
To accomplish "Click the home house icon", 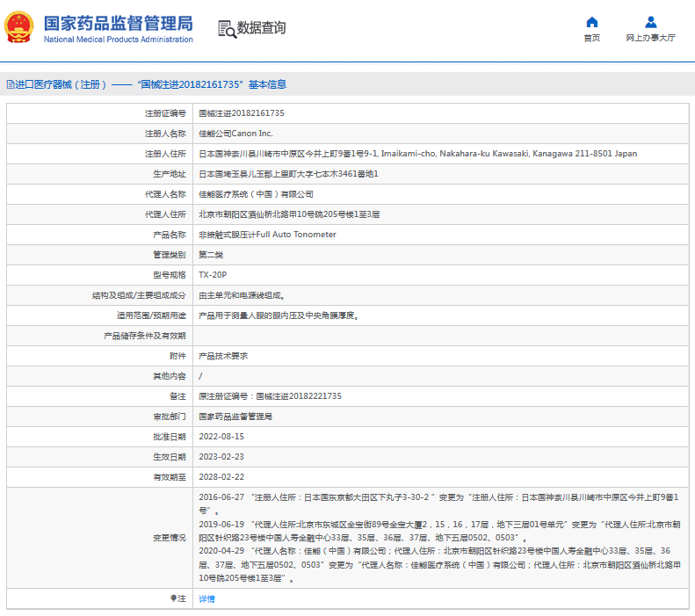I will (591, 22).
